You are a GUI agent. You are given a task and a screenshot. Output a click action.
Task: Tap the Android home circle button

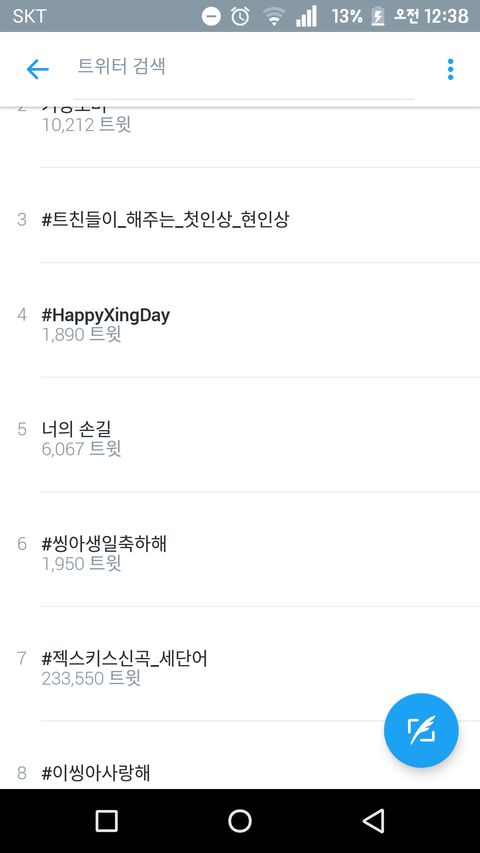[239, 820]
